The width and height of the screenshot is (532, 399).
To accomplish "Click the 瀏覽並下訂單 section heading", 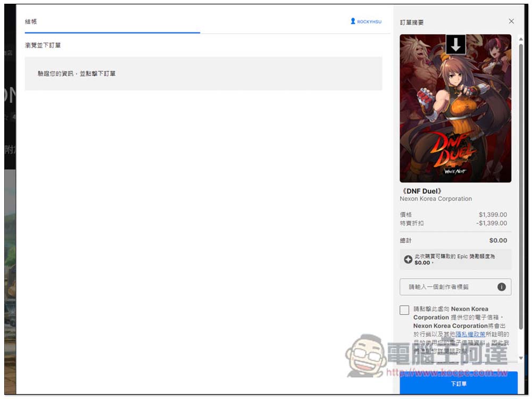I will [43, 46].
